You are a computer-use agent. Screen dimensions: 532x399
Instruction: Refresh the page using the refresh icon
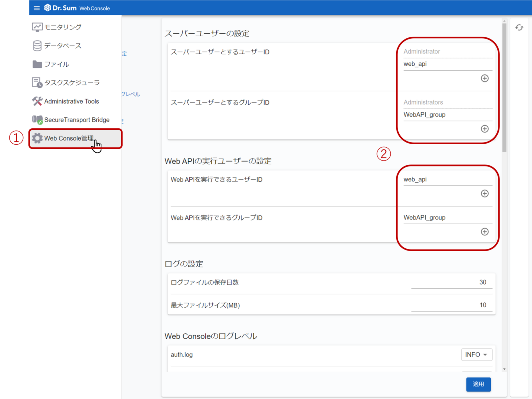[519, 27]
